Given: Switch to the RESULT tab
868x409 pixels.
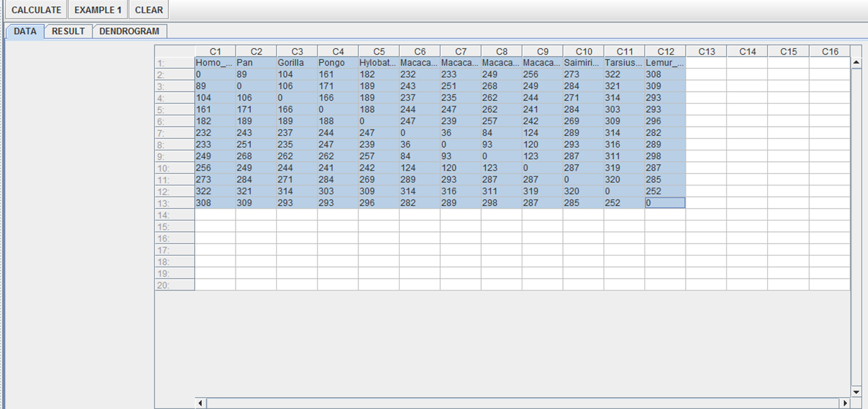Looking at the screenshot, I should click(68, 32).
